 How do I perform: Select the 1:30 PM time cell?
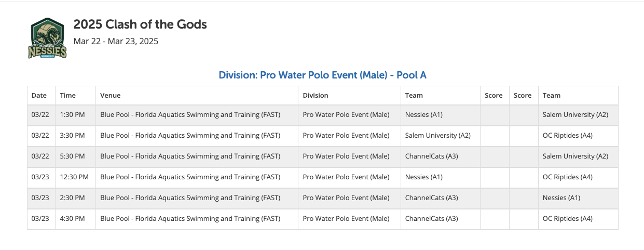coord(72,115)
